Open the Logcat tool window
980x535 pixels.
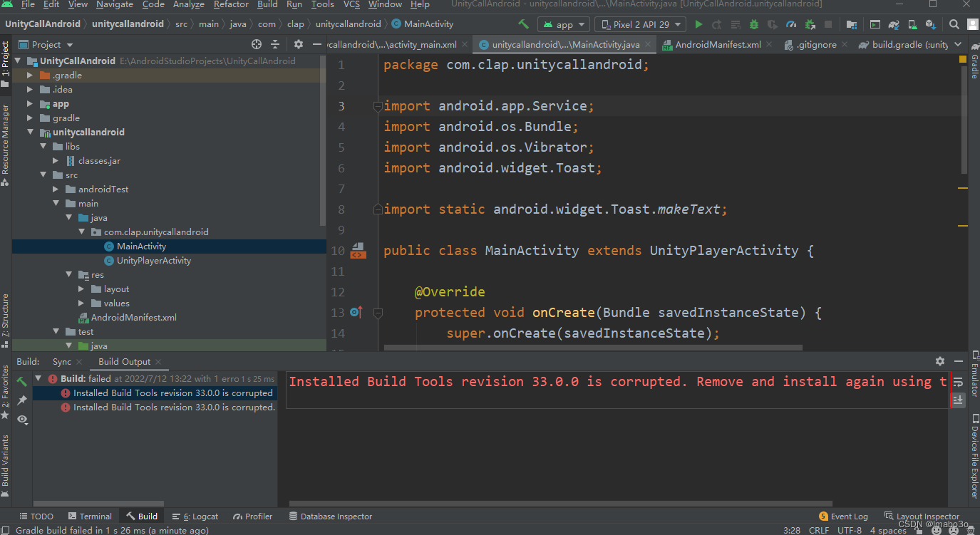tap(195, 516)
